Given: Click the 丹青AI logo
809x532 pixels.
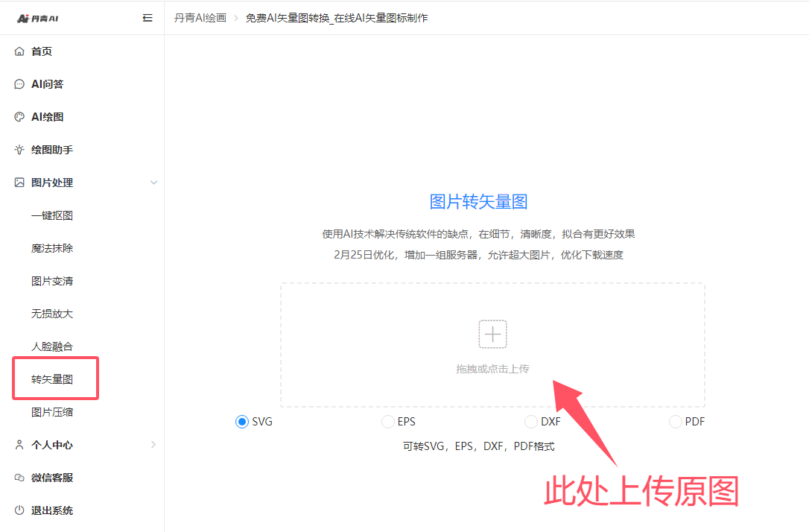Looking at the screenshot, I should tap(37, 18).
